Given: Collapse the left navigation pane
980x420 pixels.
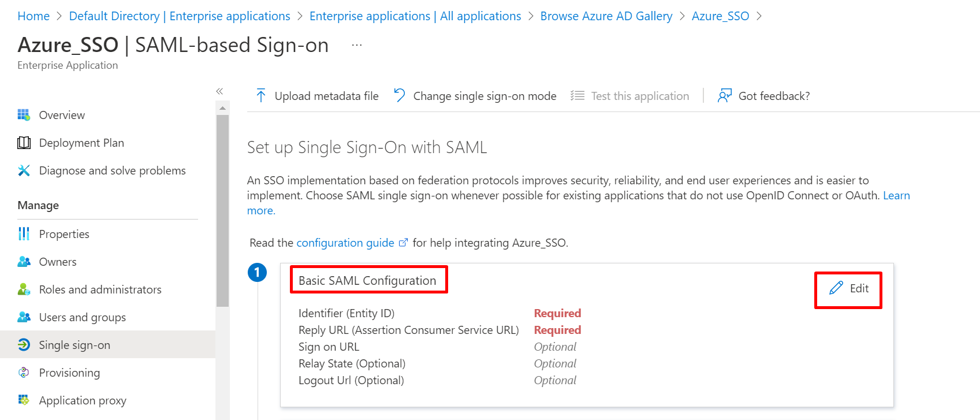Looking at the screenshot, I should pos(219,91).
